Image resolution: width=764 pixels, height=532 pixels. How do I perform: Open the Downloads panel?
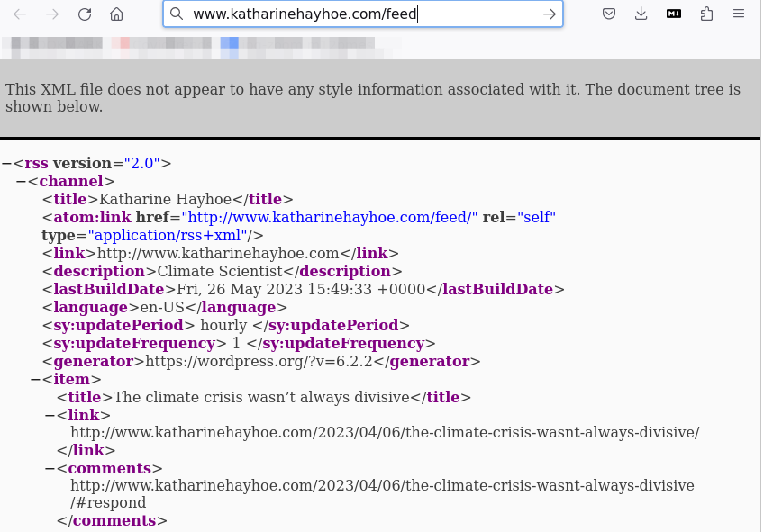[x=641, y=14]
